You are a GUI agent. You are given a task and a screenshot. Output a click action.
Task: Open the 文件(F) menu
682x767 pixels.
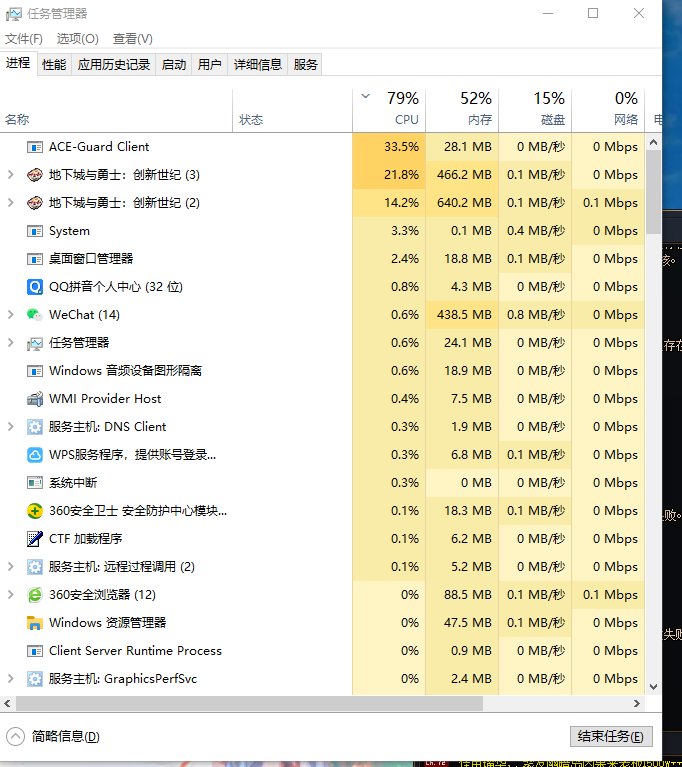pyautogui.click(x=23, y=39)
